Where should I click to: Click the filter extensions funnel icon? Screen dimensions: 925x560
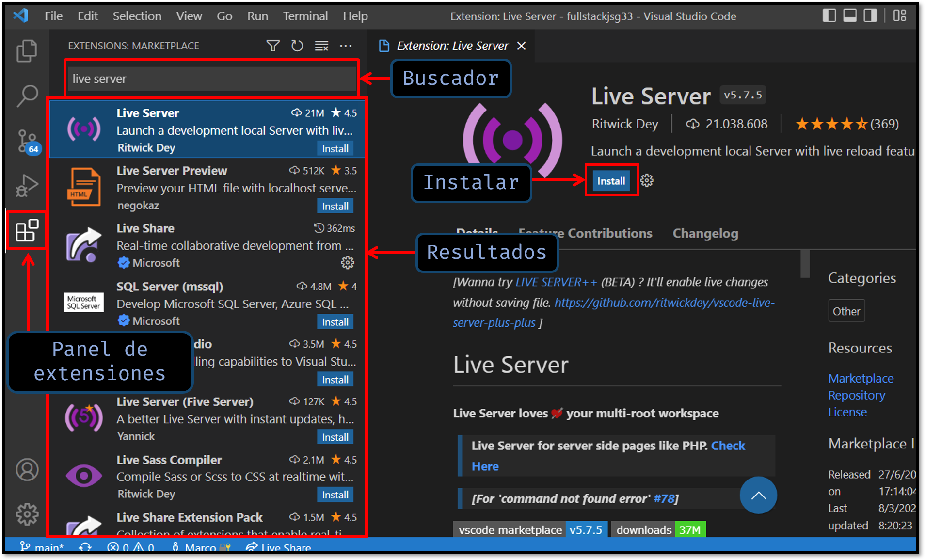273,46
